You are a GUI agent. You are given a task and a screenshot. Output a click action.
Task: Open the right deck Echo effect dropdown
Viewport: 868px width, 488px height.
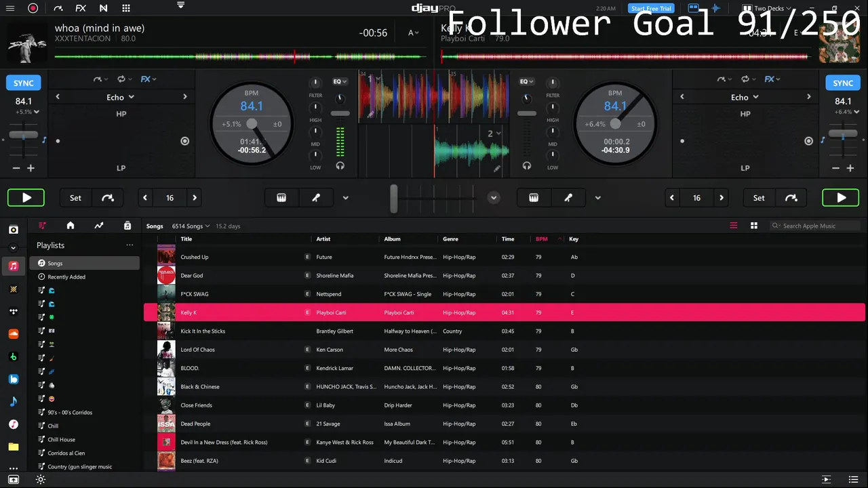click(745, 97)
